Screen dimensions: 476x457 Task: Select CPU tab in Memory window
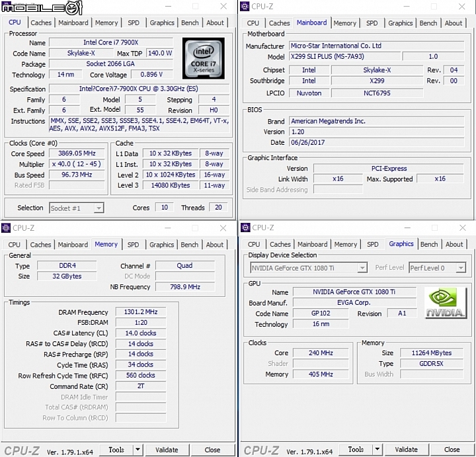[x=15, y=245]
